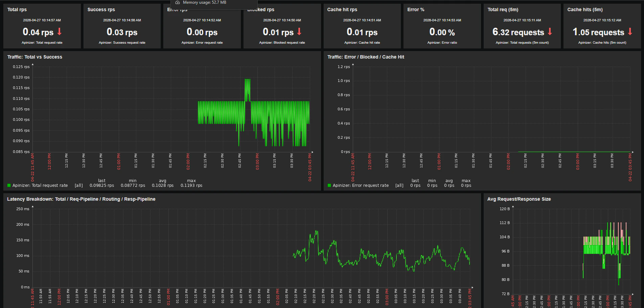Sort the legend by the max column
Image resolution: width=644 pixels, height=308 pixels.
click(191, 180)
